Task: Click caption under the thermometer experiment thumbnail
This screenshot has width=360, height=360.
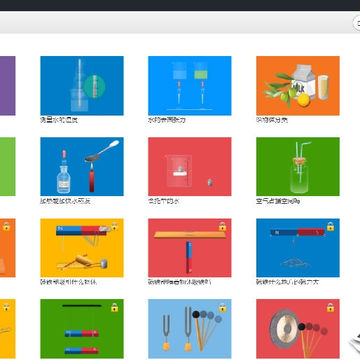Action: (59, 120)
